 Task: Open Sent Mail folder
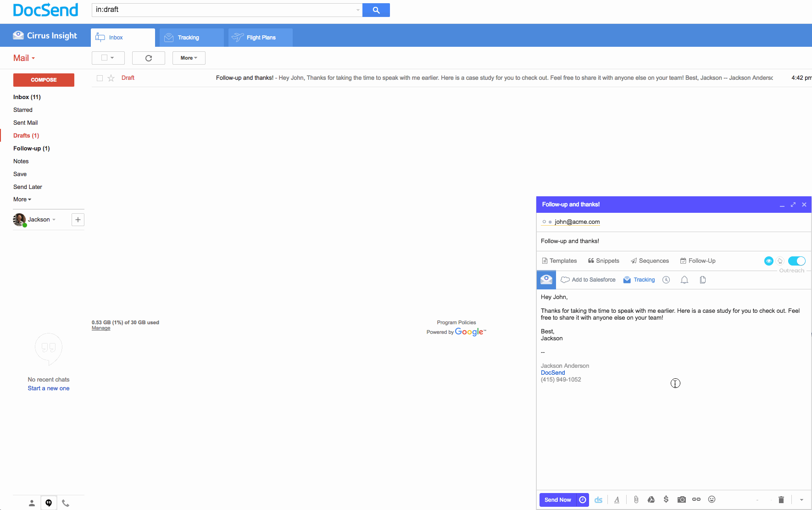coord(26,123)
